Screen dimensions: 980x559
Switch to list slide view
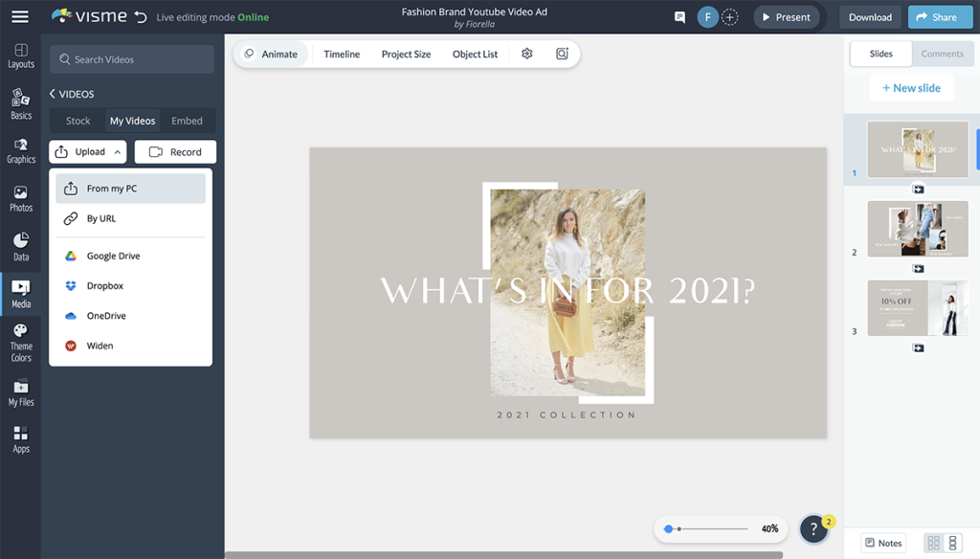pos(952,543)
